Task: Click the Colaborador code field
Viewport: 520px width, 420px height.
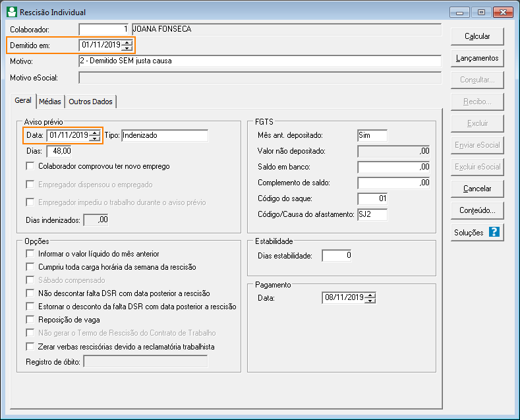Action: 103,29
